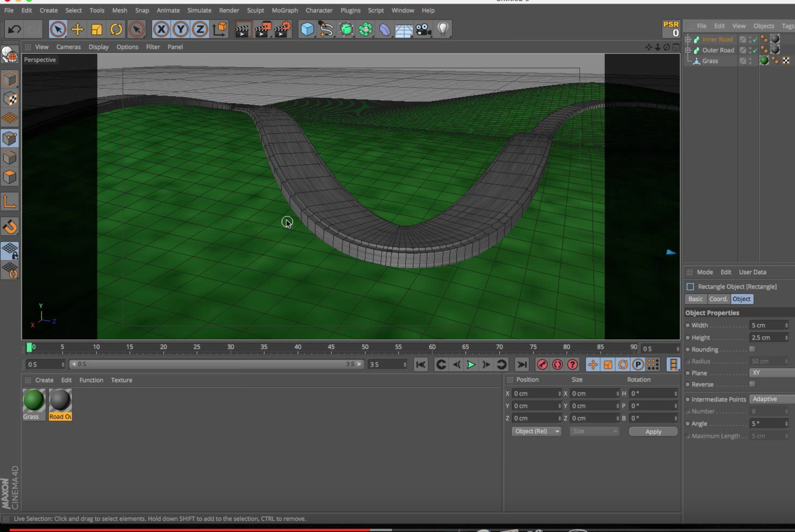795x532 pixels.
Task: Expand the Outer Road object
Action: click(688, 50)
